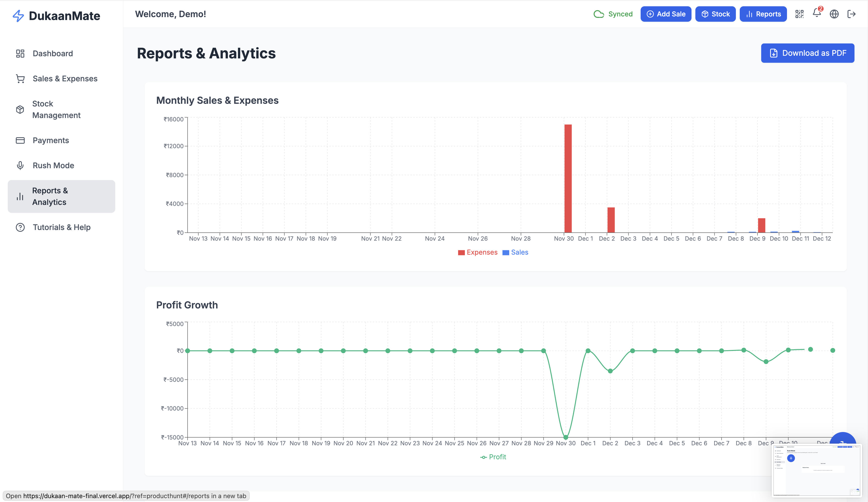This screenshot has width=868, height=502.
Task: Open Sales & Expenses in the sidebar
Action: pyautogui.click(x=65, y=79)
